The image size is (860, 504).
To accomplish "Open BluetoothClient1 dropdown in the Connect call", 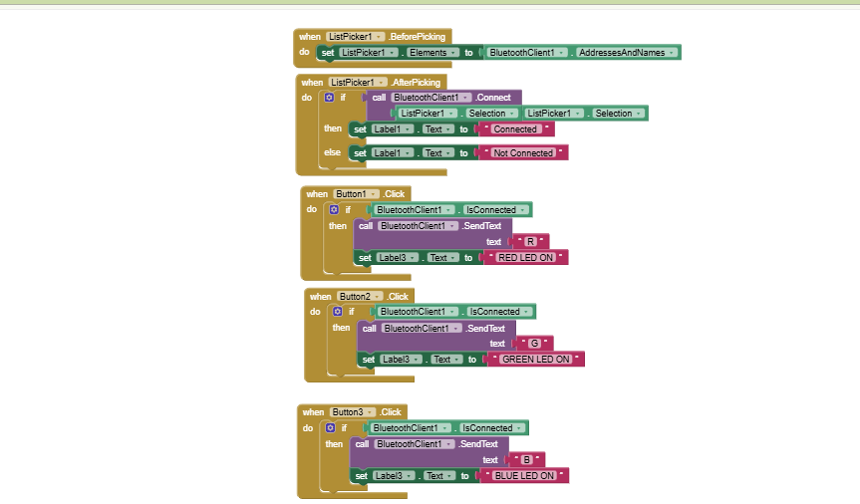I will [x=431, y=98].
